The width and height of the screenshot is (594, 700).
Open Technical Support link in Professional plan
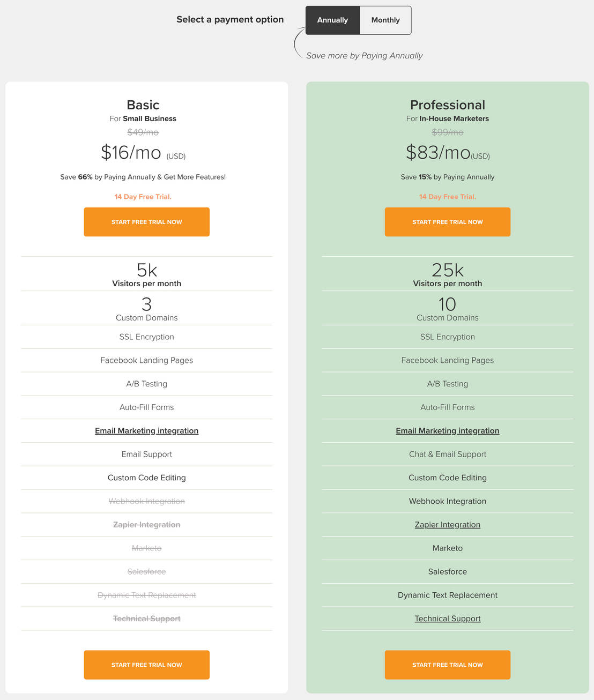click(x=447, y=619)
